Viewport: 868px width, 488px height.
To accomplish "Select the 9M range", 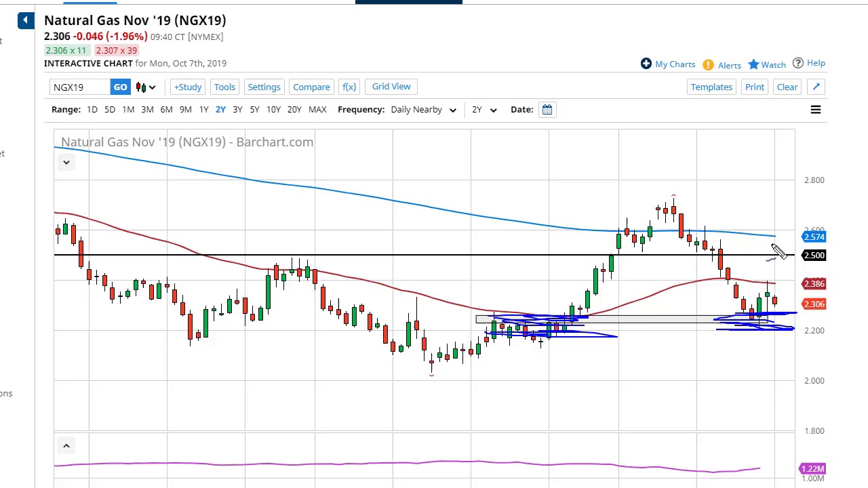I will (x=185, y=110).
